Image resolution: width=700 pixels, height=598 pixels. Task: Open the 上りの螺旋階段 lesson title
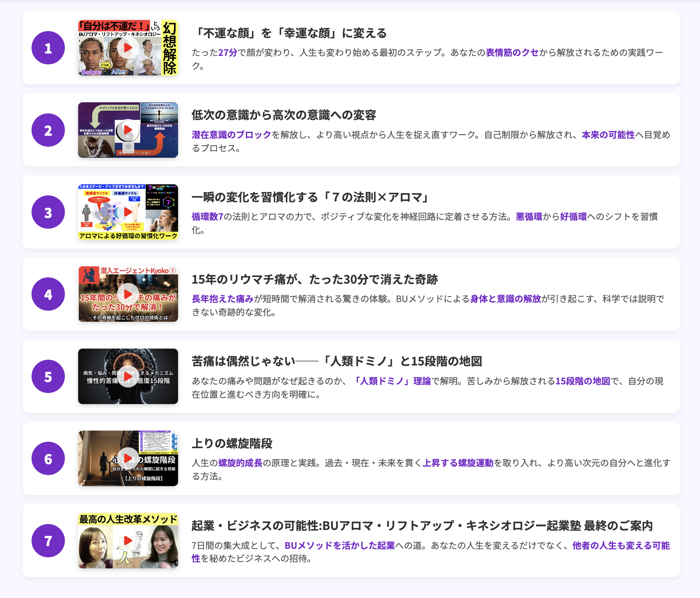point(232,443)
